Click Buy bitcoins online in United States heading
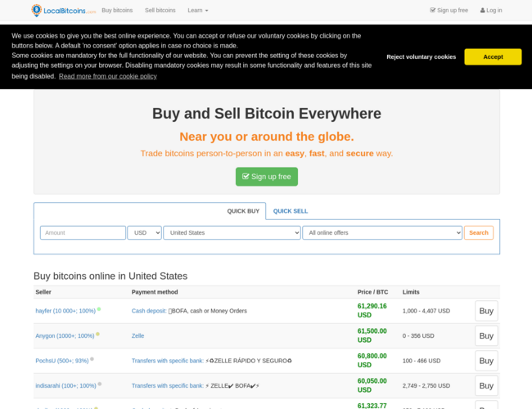 (110, 276)
